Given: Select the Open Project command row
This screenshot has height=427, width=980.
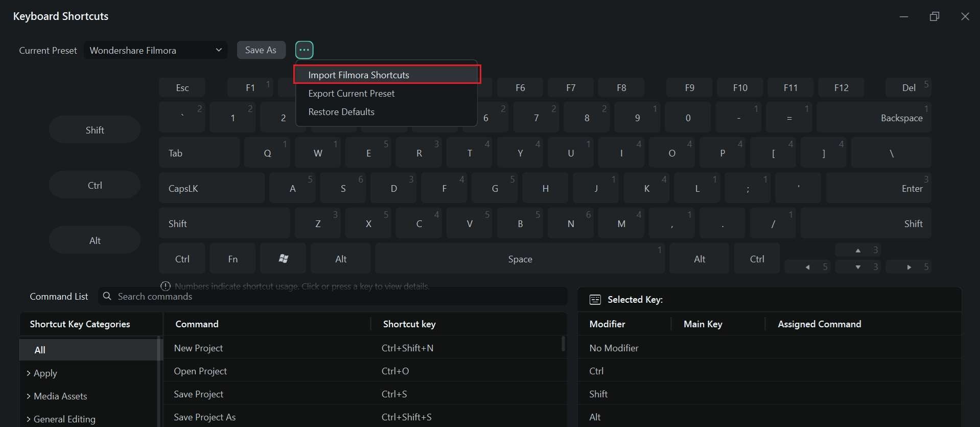Looking at the screenshot, I should pos(365,371).
